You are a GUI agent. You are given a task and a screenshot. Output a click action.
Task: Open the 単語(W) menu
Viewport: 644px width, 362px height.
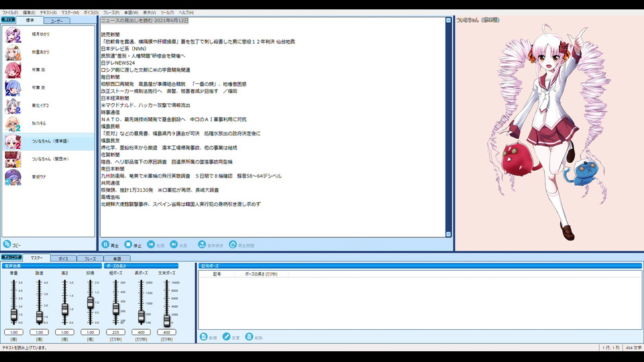click(131, 13)
